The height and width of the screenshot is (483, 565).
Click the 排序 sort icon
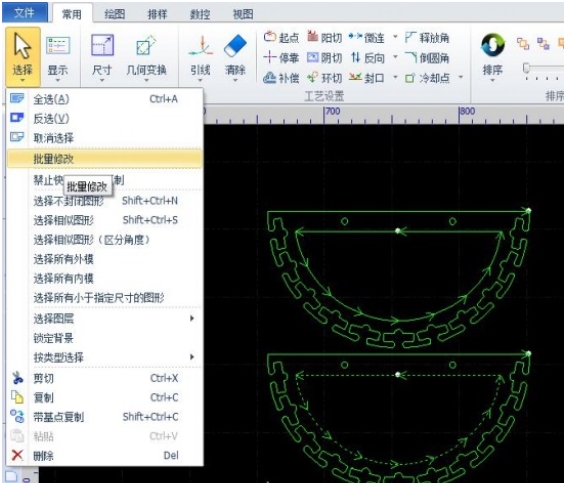click(x=493, y=45)
